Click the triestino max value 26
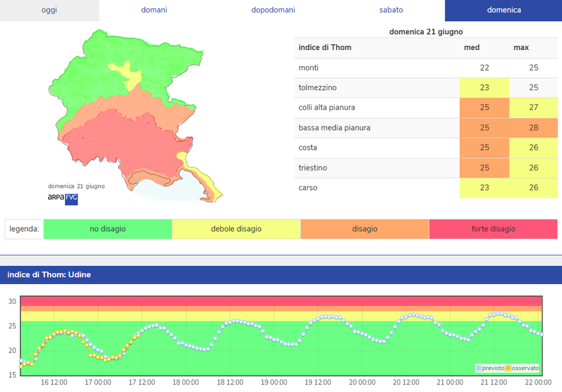The height and width of the screenshot is (392, 562). (x=533, y=168)
